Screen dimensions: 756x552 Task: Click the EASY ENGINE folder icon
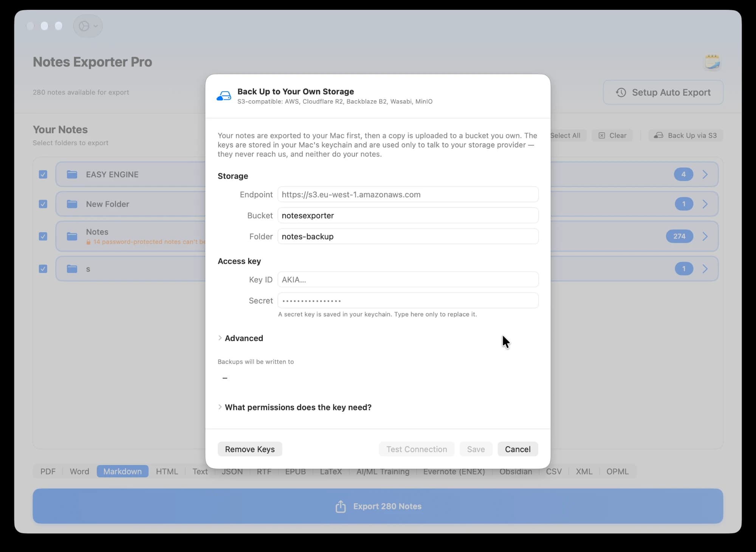click(72, 174)
